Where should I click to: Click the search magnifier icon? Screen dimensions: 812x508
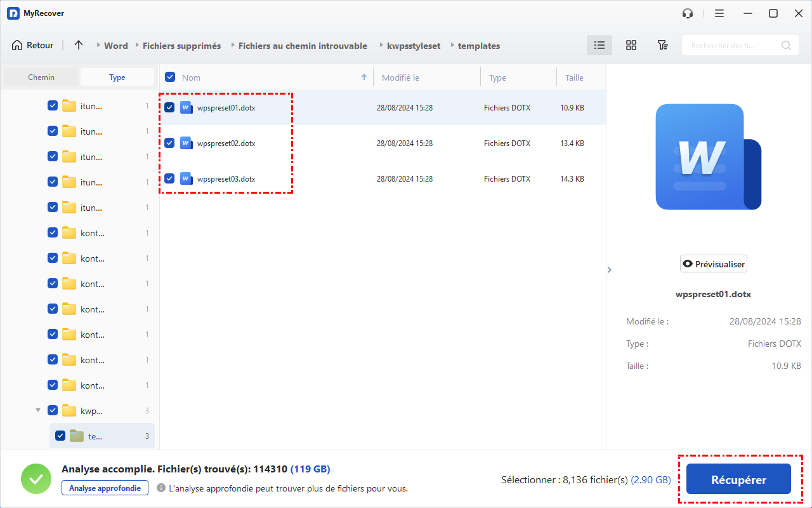[786, 45]
